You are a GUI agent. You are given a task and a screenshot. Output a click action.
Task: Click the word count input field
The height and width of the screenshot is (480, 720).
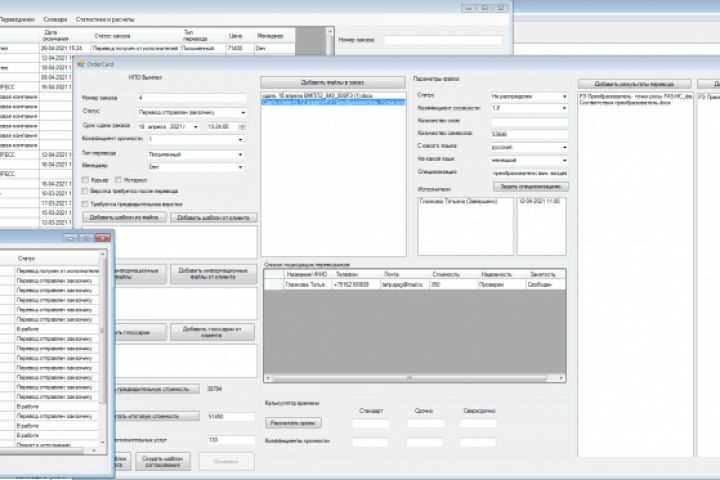(529, 122)
